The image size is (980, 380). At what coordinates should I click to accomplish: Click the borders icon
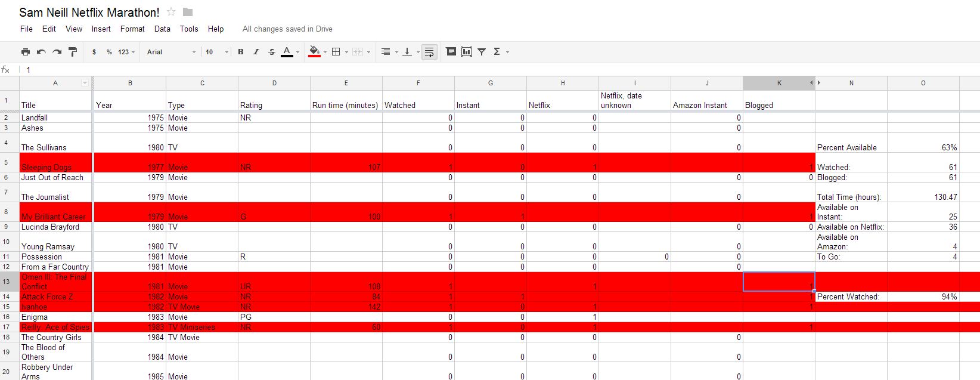tap(336, 52)
